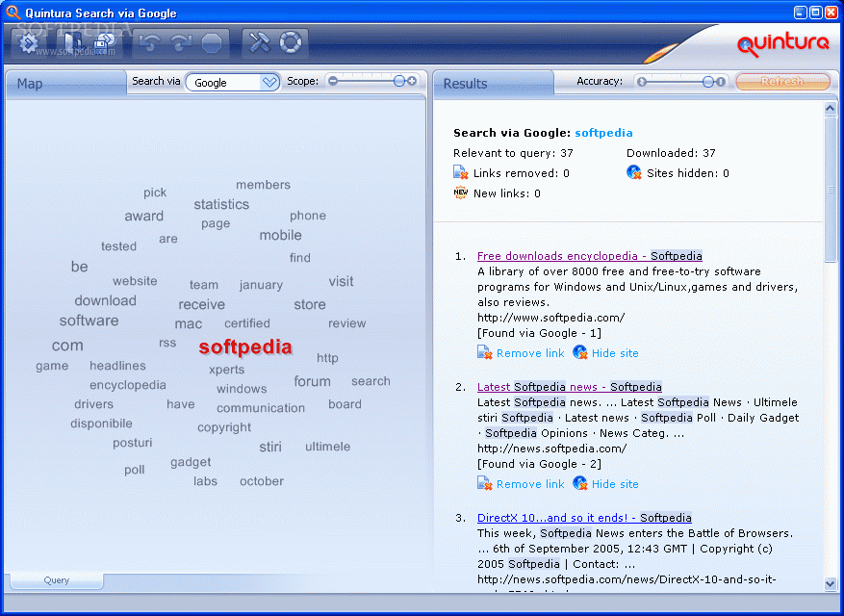Select the word 'download' in the map

[x=105, y=300]
